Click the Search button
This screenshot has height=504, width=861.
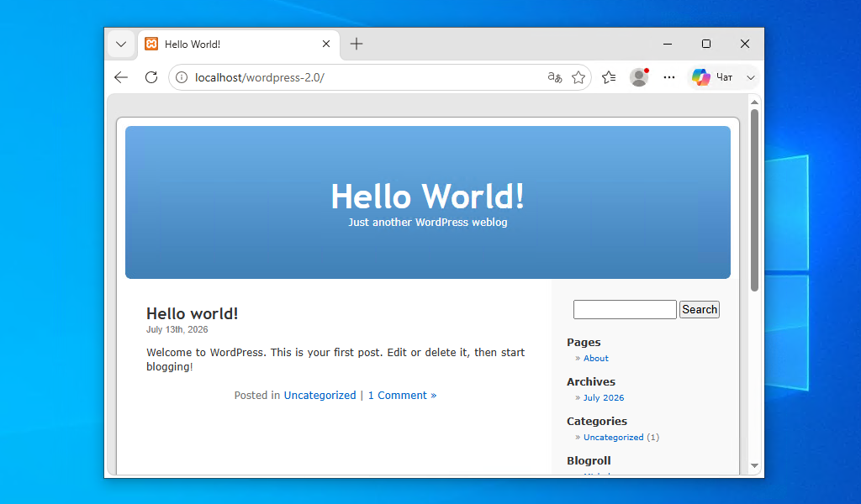[700, 309]
